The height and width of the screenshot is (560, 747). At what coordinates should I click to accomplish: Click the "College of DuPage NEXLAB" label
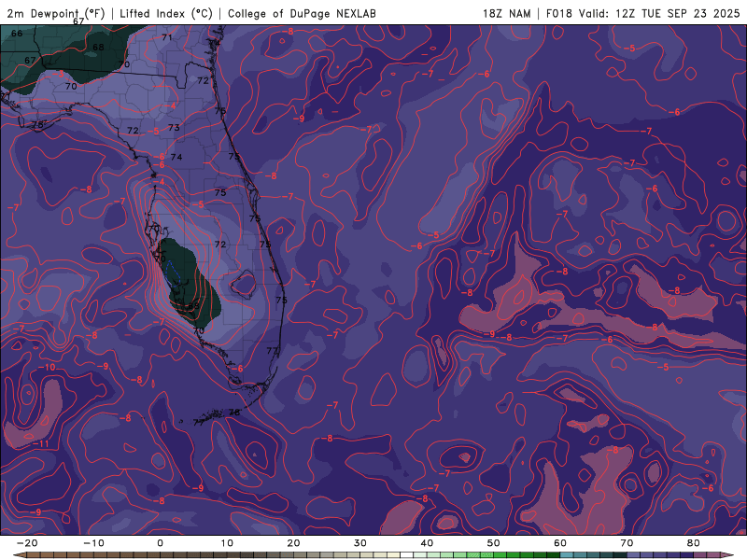click(302, 14)
